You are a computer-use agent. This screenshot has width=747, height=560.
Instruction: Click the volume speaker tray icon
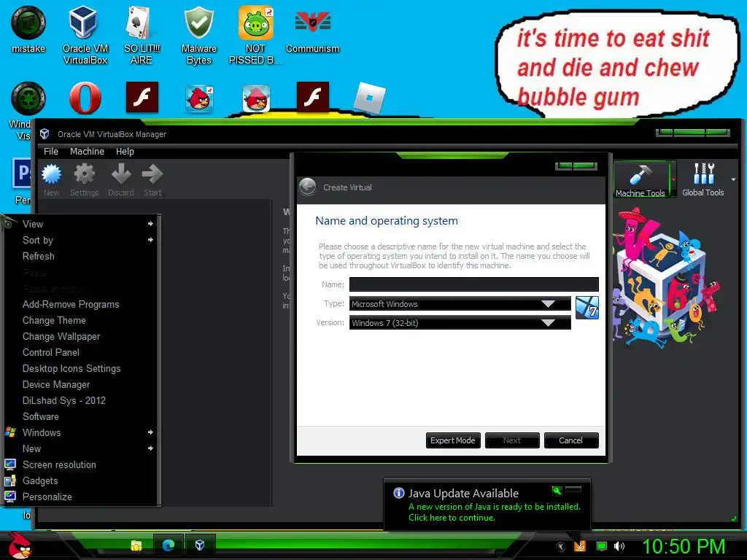(x=619, y=546)
